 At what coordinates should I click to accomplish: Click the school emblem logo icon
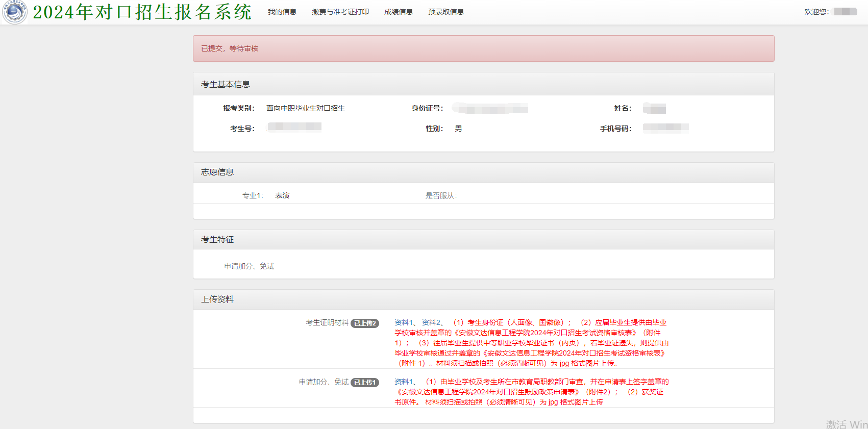(x=14, y=12)
